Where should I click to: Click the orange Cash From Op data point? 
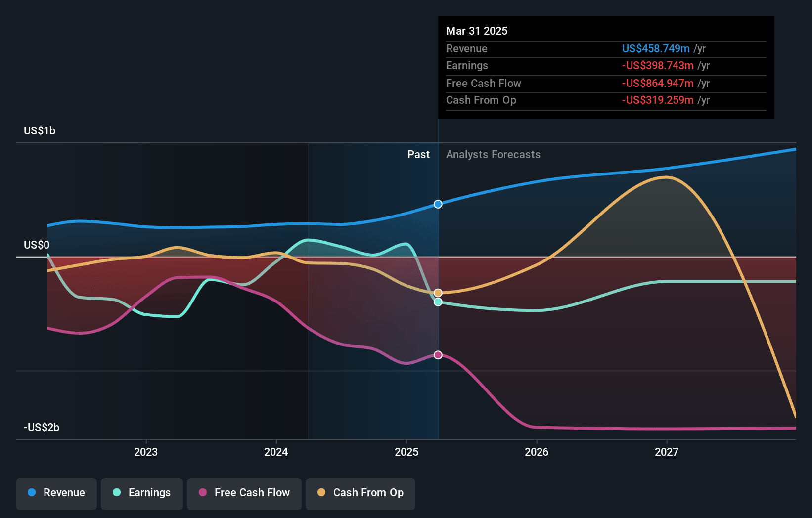pyautogui.click(x=438, y=293)
